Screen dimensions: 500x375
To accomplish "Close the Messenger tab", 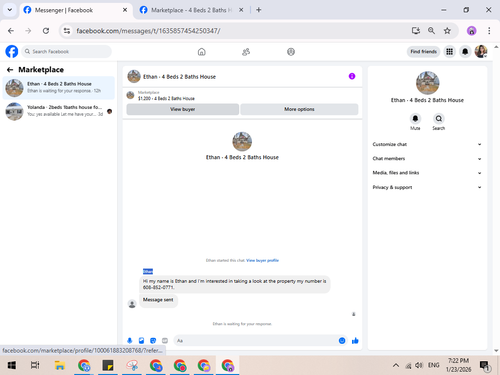I will point(125,10).
